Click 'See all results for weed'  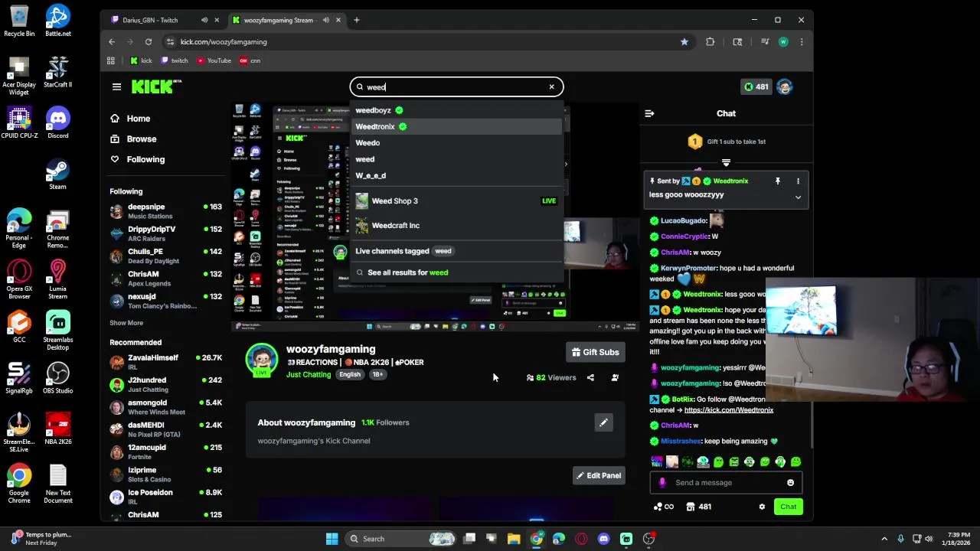click(x=456, y=272)
